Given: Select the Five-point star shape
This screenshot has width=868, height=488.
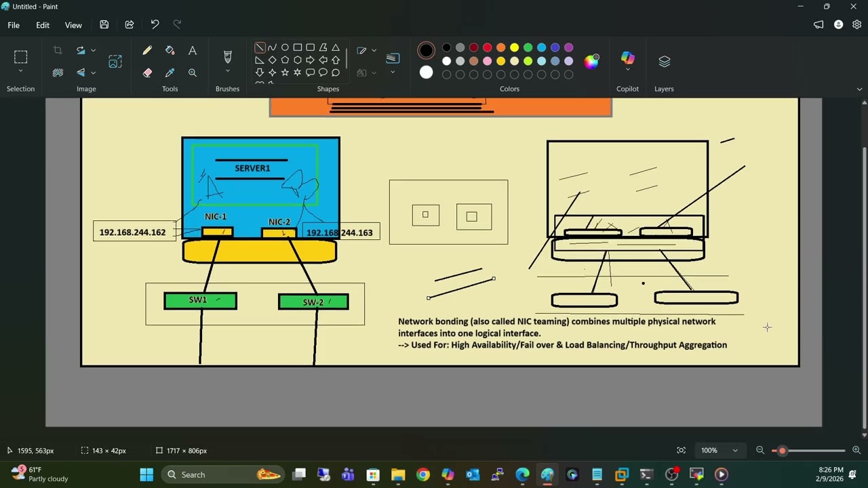Looking at the screenshot, I should click(285, 72).
